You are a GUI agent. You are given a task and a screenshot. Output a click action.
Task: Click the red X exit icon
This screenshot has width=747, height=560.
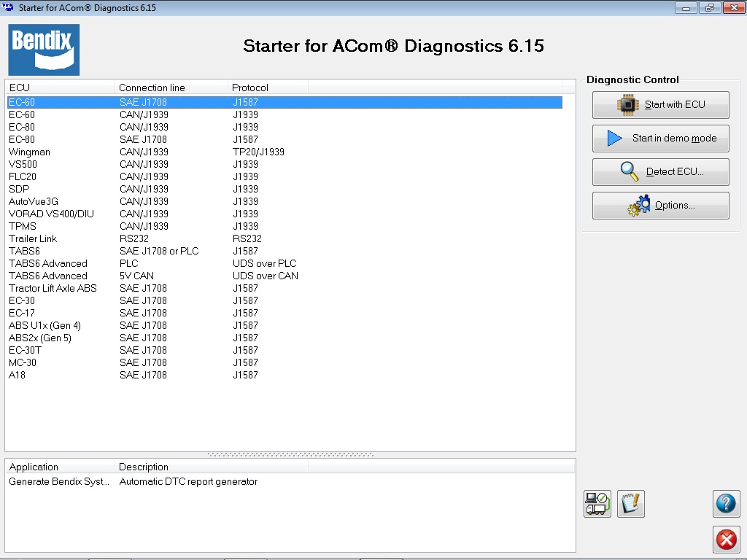click(726, 540)
